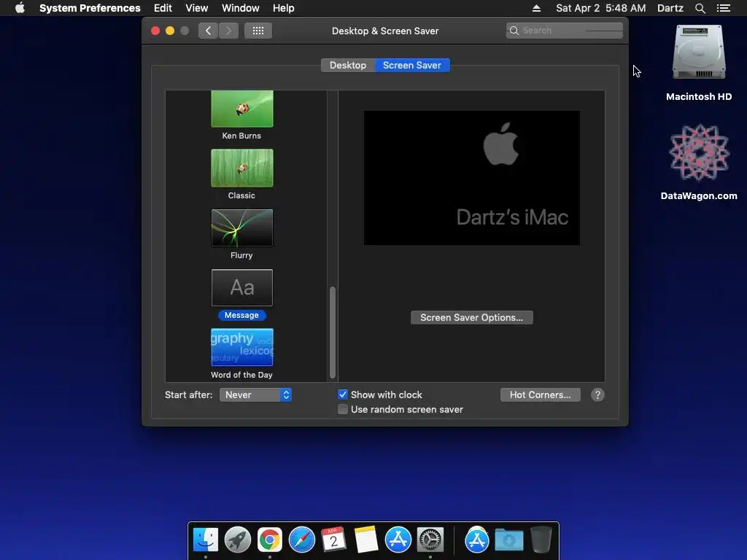Open the Downloads folder in Dock
747x560 pixels.
[508, 540]
